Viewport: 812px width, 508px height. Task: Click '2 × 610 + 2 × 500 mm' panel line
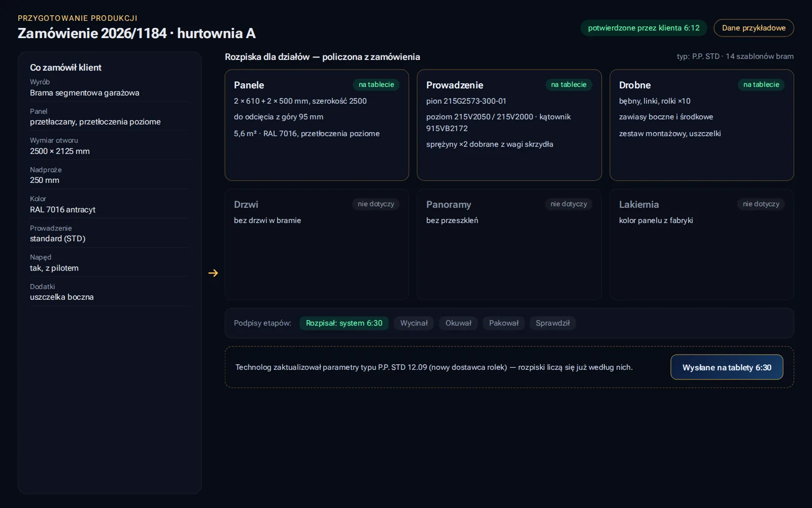pos(300,101)
